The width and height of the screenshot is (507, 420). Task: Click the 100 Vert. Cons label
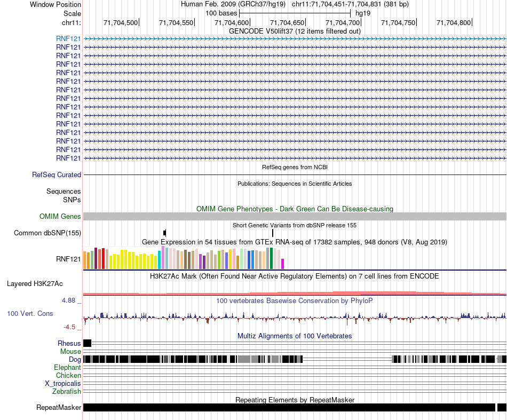click(x=30, y=314)
